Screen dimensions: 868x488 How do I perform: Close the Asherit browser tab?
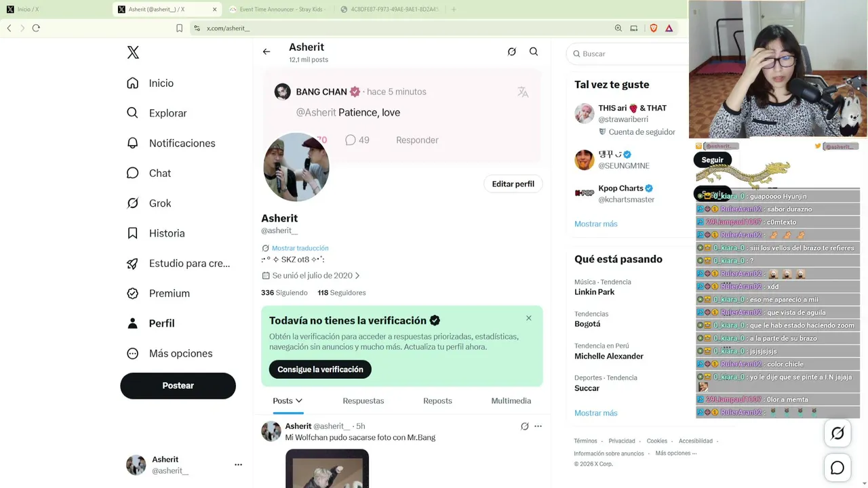215,9
